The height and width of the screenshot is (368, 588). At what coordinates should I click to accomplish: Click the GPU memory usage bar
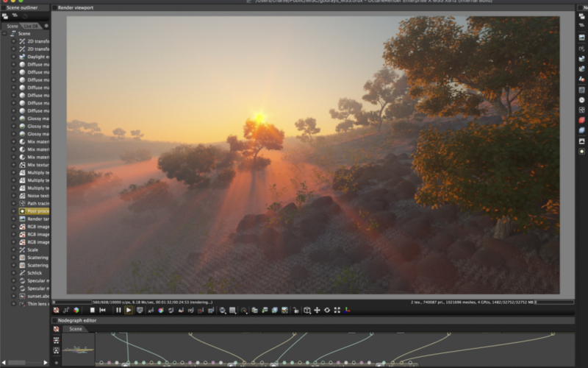coord(554,302)
